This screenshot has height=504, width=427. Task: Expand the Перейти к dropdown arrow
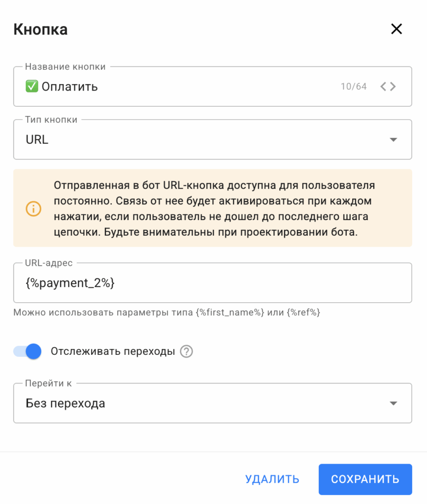(393, 404)
